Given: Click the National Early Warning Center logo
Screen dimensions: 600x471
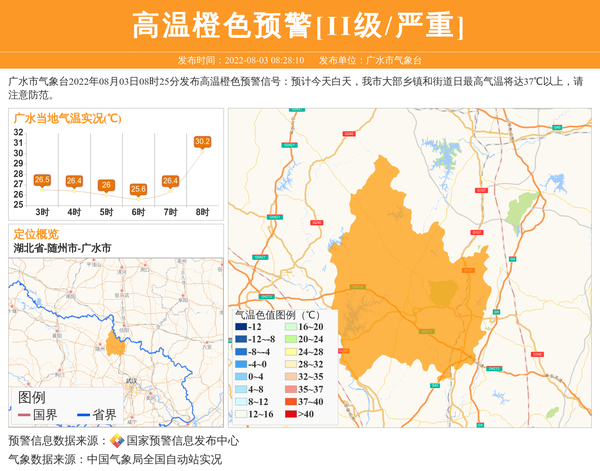Looking at the screenshot, I should click(x=117, y=441).
